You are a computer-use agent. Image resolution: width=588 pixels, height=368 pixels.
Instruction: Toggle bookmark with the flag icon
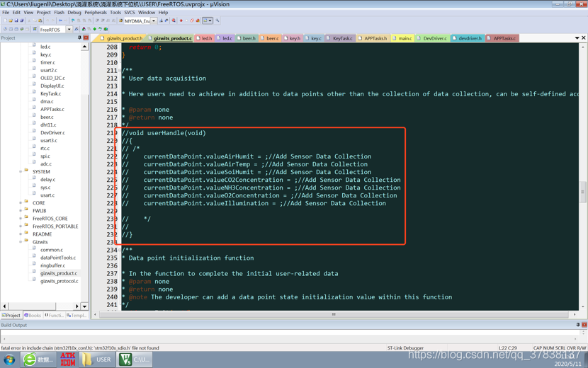coord(73,21)
